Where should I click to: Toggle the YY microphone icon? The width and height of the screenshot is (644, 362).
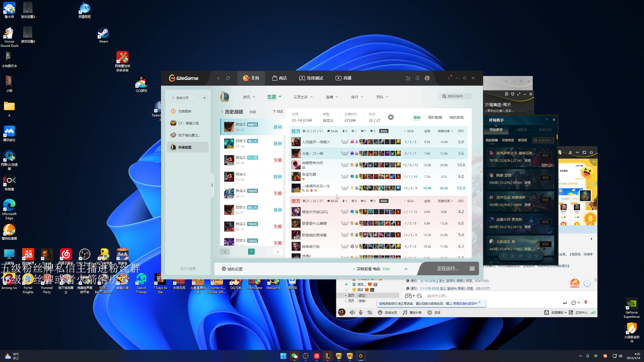(x=361, y=312)
